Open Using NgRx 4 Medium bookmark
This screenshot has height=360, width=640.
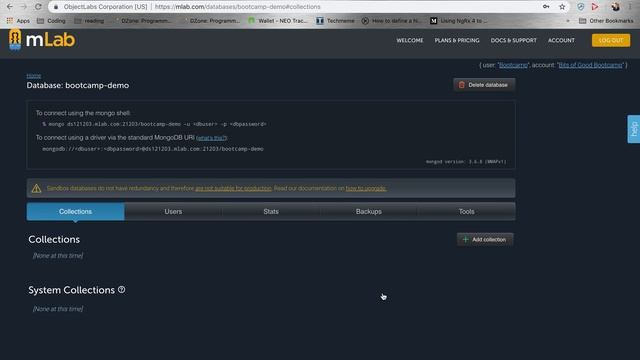tap(459, 20)
